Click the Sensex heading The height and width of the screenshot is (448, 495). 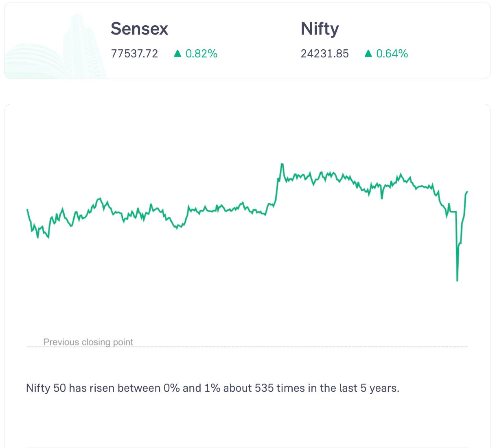(139, 29)
